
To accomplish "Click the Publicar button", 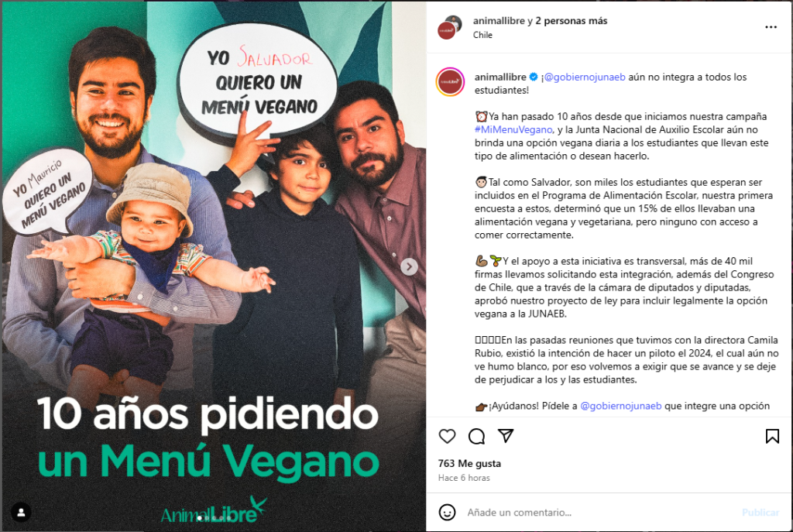I will click(x=760, y=513).
